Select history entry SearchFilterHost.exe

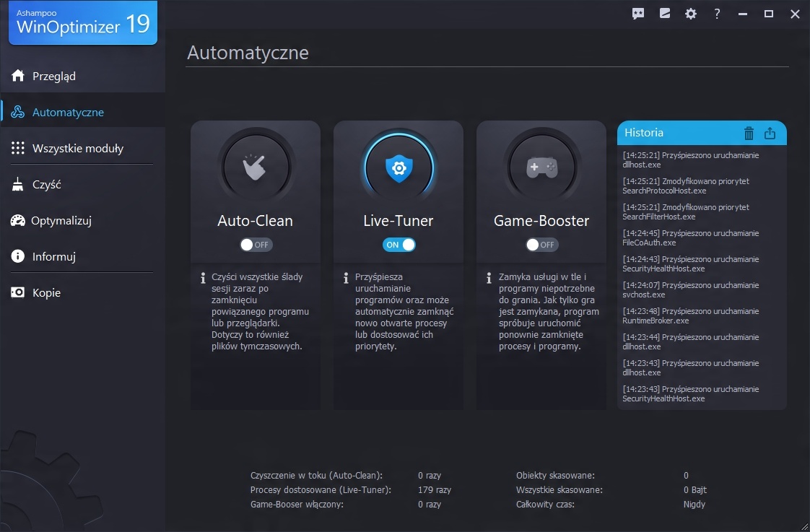point(686,212)
